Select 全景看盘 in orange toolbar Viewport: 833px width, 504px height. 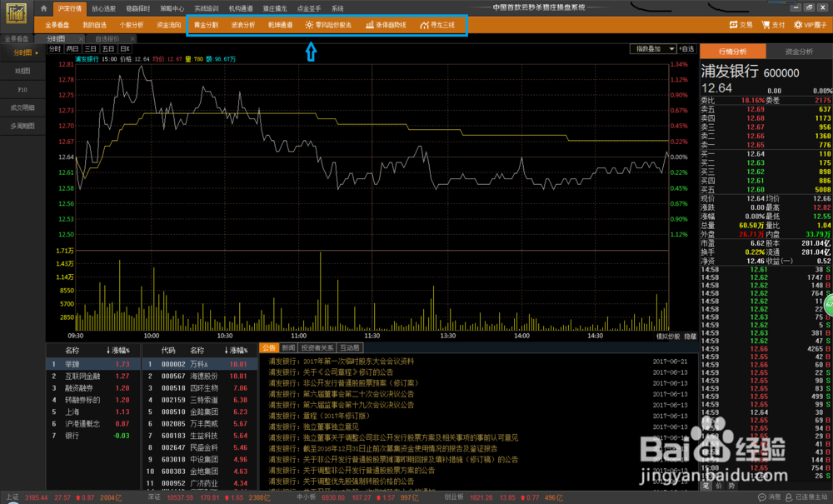[x=57, y=25]
